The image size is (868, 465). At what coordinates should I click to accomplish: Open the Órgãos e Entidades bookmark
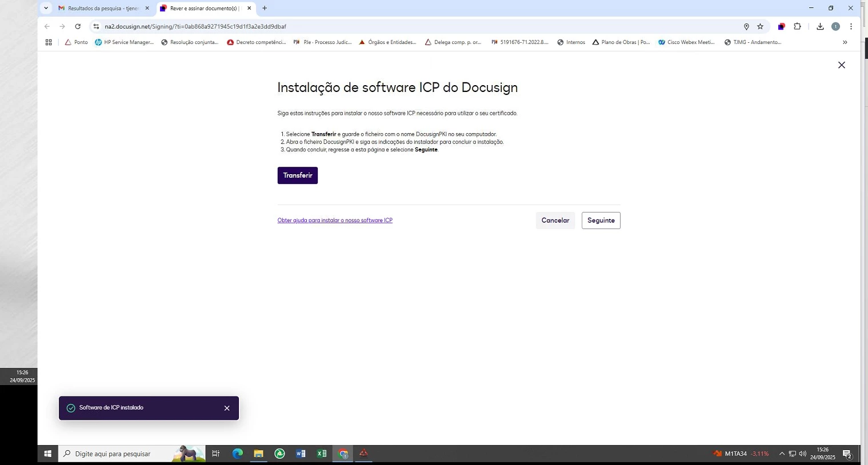(387, 42)
